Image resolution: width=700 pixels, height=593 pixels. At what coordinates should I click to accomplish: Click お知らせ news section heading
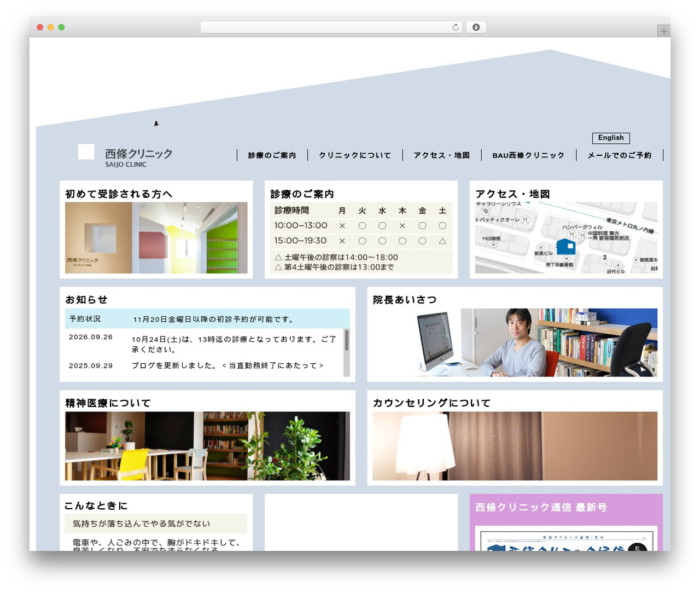(x=86, y=300)
